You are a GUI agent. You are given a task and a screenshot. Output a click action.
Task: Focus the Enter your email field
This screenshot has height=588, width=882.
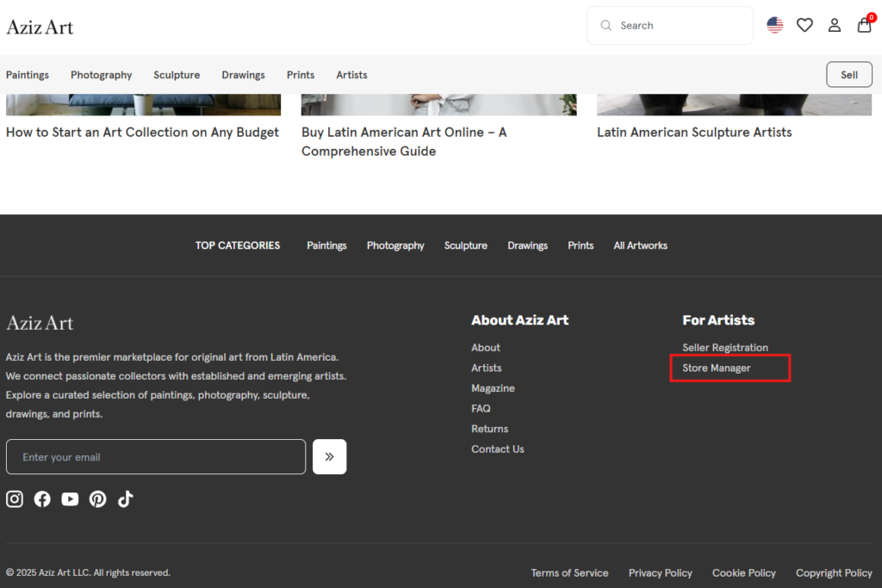(156, 457)
